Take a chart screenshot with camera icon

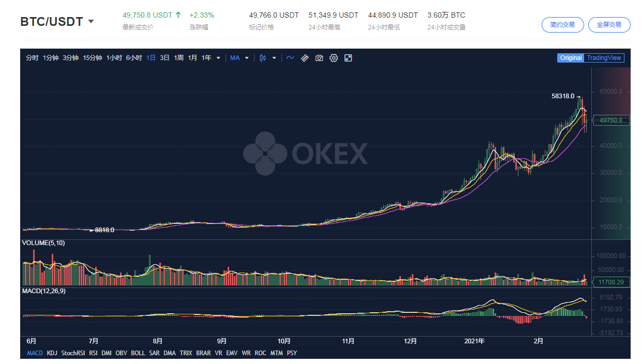click(319, 58)
